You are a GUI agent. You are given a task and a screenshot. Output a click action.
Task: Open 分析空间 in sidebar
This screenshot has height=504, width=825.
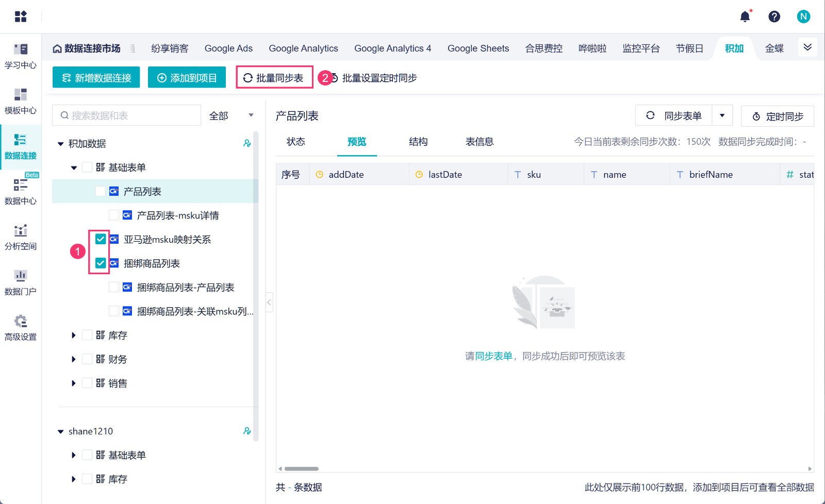tap(21, 238)
